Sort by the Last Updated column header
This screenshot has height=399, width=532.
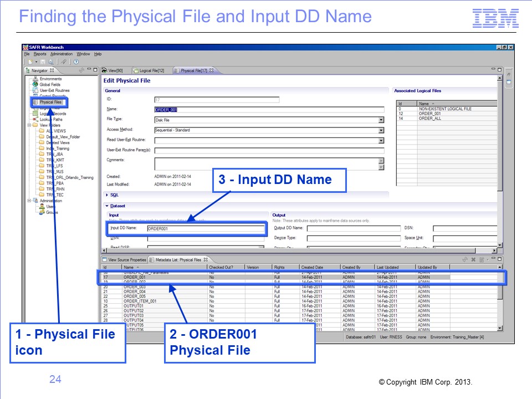395,267
